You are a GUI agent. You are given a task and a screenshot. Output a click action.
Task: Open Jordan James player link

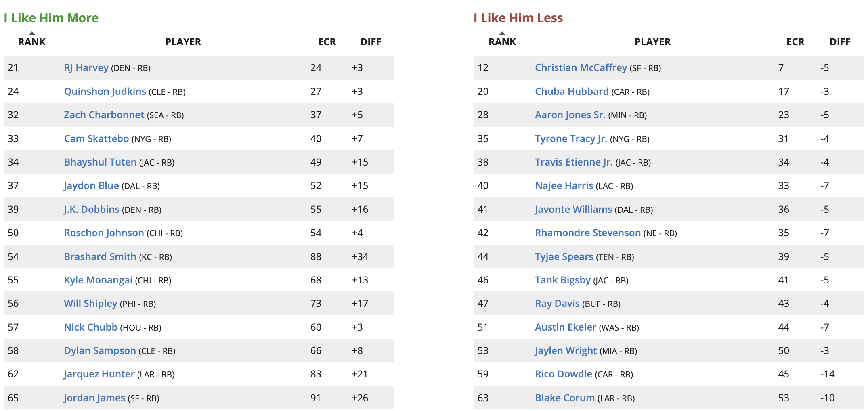(x=94, y=398)
